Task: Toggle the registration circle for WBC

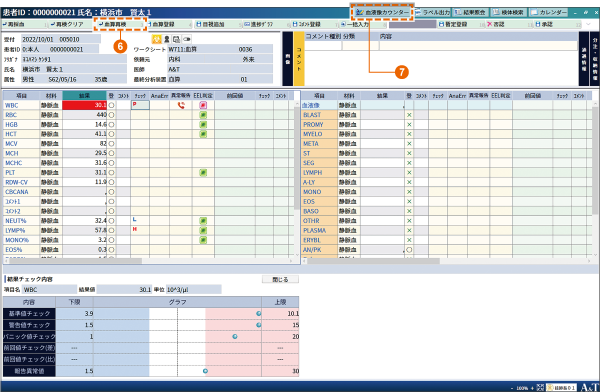Action: (x=111, y=105)
